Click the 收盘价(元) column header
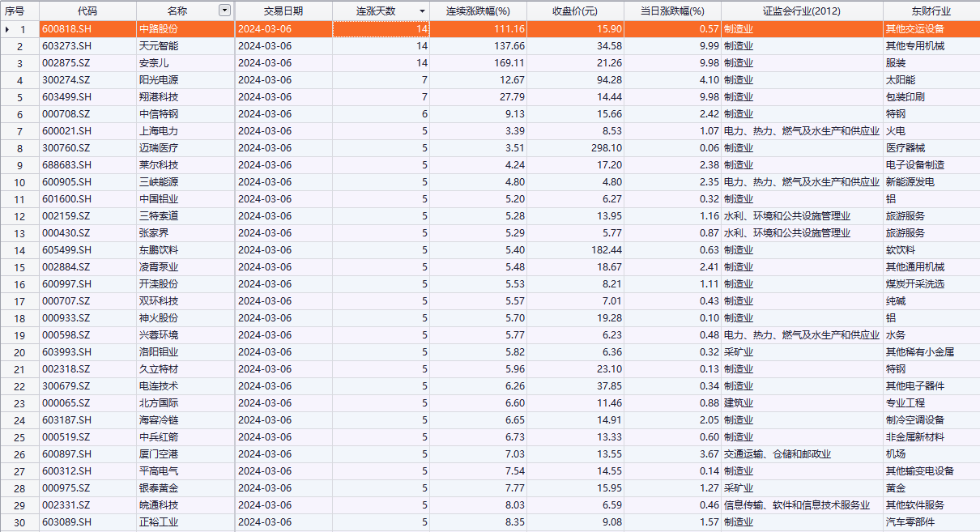Viewport: 980px width, 532px height. pos(574,11)
